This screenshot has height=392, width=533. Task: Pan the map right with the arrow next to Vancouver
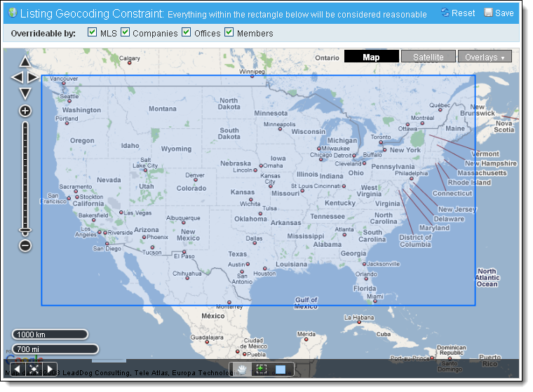coord(33,78)
